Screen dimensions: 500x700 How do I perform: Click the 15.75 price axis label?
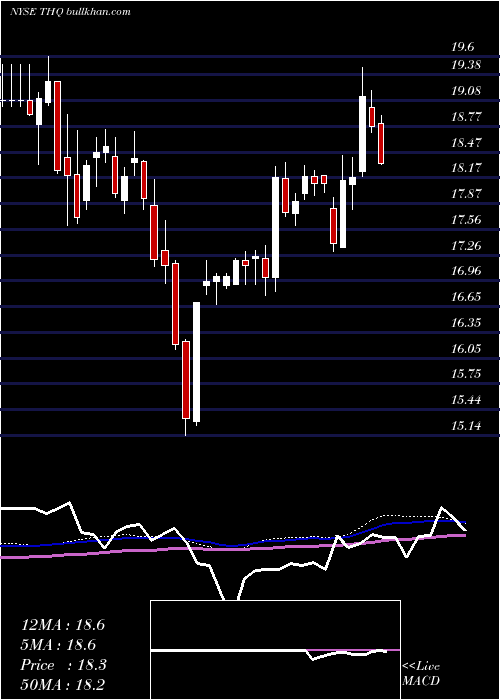[466, 374]
